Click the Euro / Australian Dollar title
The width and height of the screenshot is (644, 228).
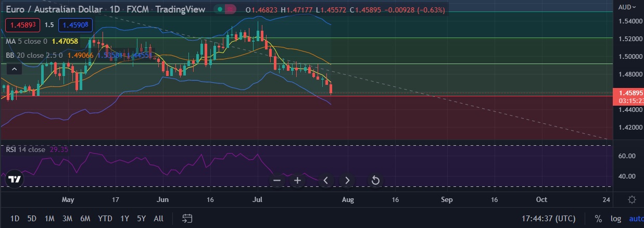(54, 10)
